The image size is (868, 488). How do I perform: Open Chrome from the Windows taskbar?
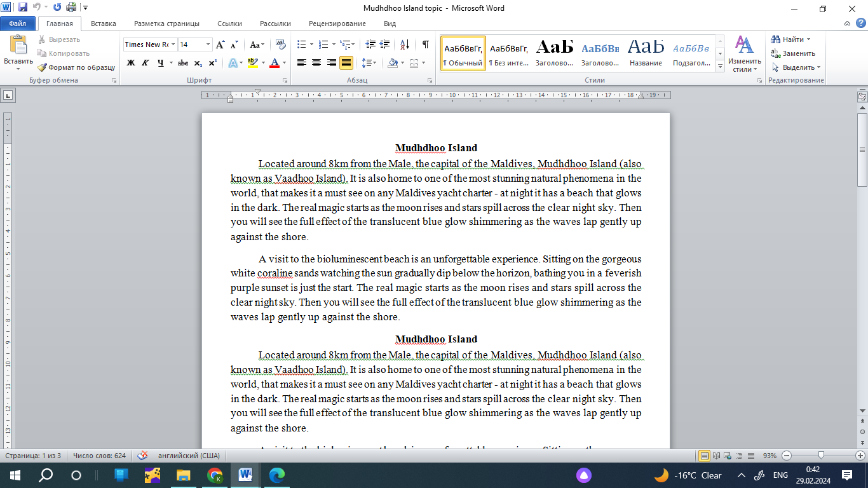pyautogui.click(x=215, y=475)
